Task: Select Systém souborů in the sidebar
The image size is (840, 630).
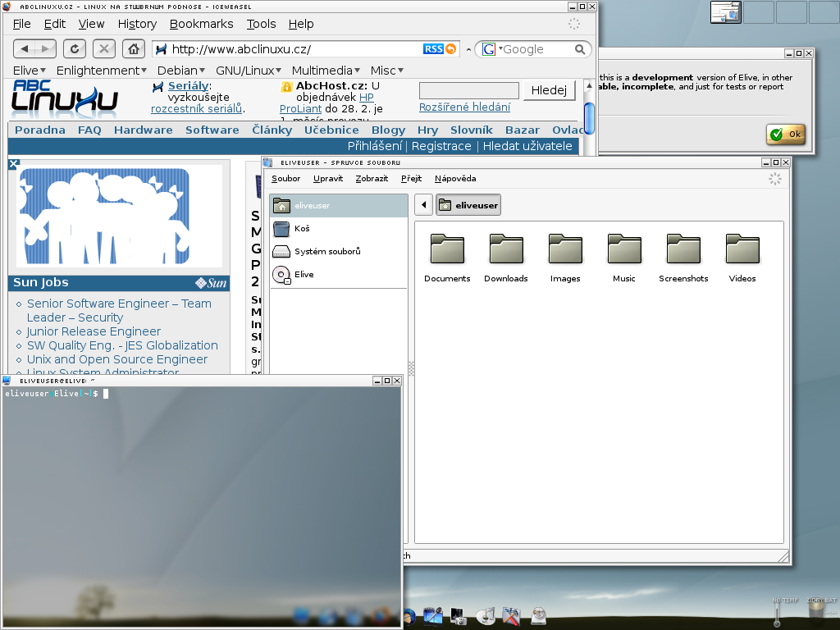Action: click(339, 251)
